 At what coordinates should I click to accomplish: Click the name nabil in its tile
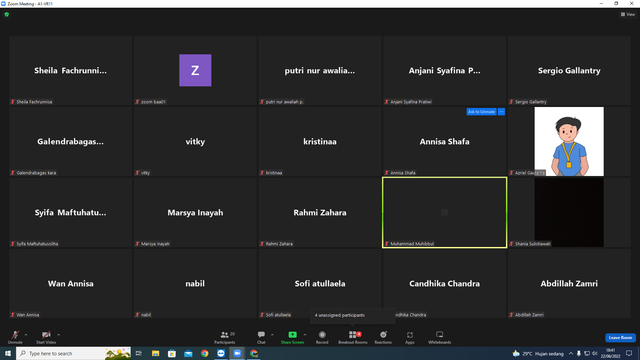[x=195, y=284]
